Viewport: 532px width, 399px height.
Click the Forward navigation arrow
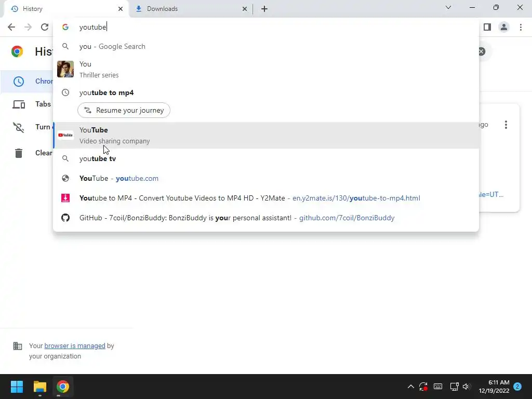click(x=28, y=27)
